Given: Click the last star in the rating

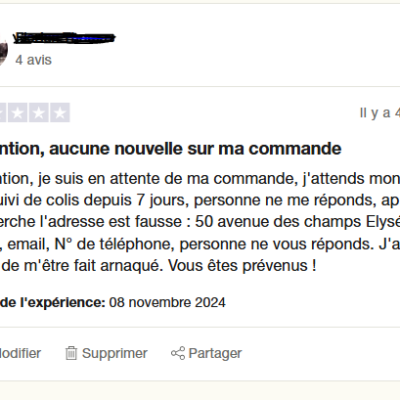Looking at the screenshot, I should [x=60, y=113].
